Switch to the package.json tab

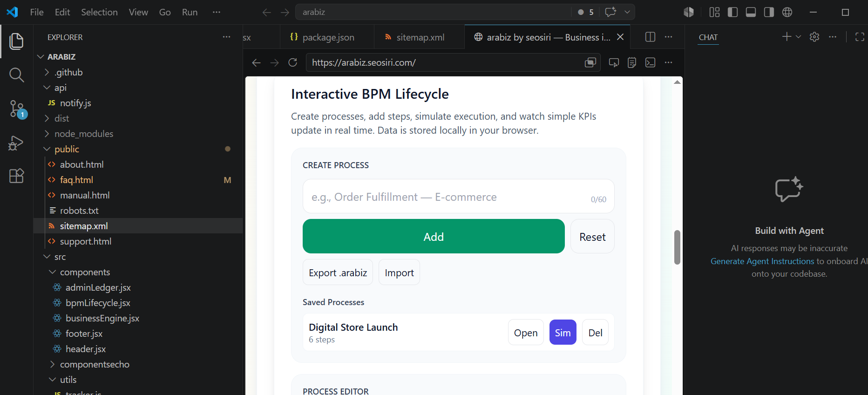click(327, 37)
